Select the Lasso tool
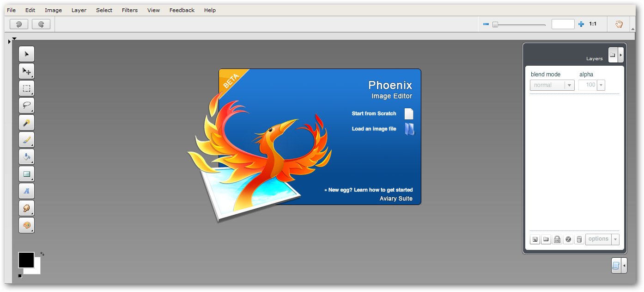This screenshot has width=644, height=292. point(26,106)
